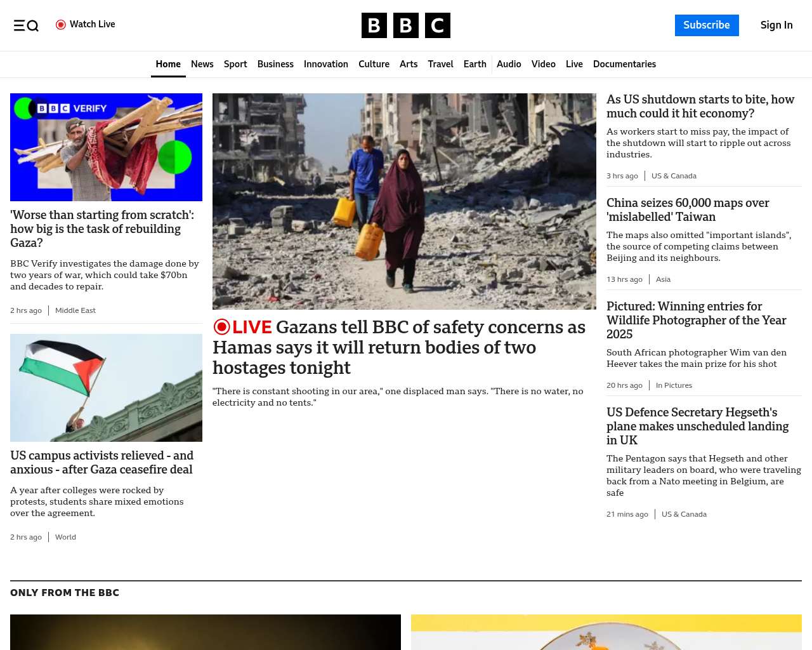Open the Sport section
812x650 pixels.
[x=235, y=64]
